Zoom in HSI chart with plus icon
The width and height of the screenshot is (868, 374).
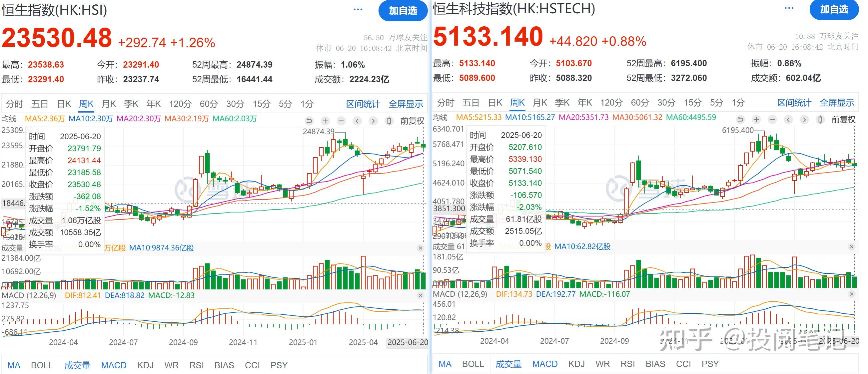pos(325,121)
